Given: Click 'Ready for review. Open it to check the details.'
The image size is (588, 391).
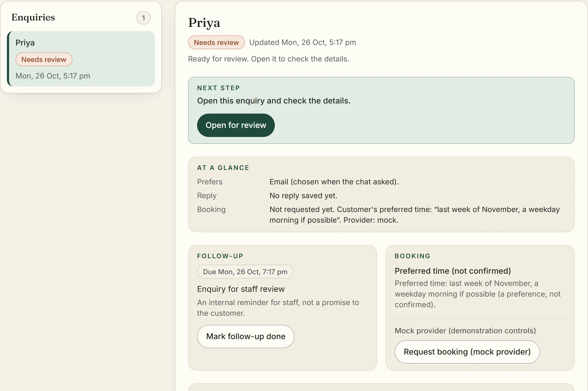Looking at the screenshot, I should point(268,59).
